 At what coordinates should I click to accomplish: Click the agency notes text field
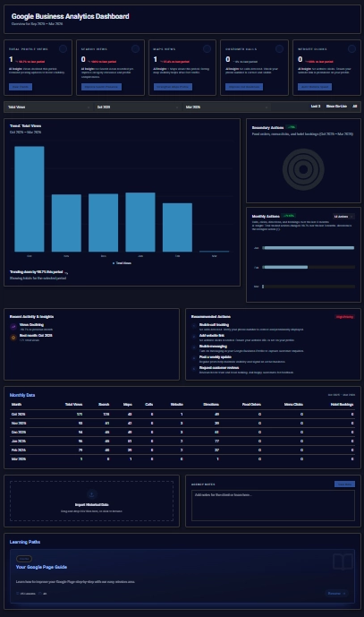(x=273, y=505)
